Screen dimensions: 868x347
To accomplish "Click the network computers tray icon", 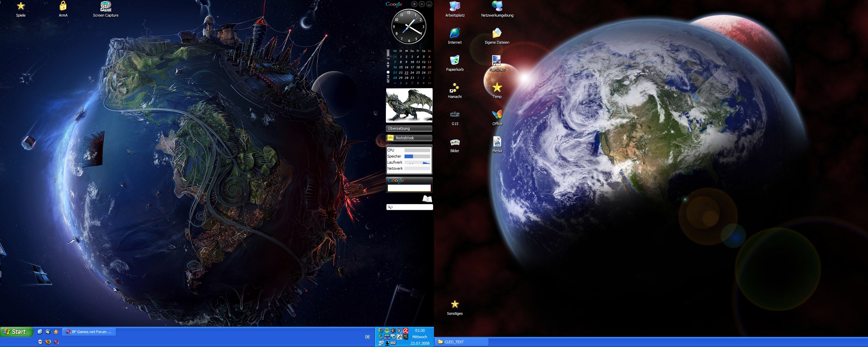I will tap(381, 343).
